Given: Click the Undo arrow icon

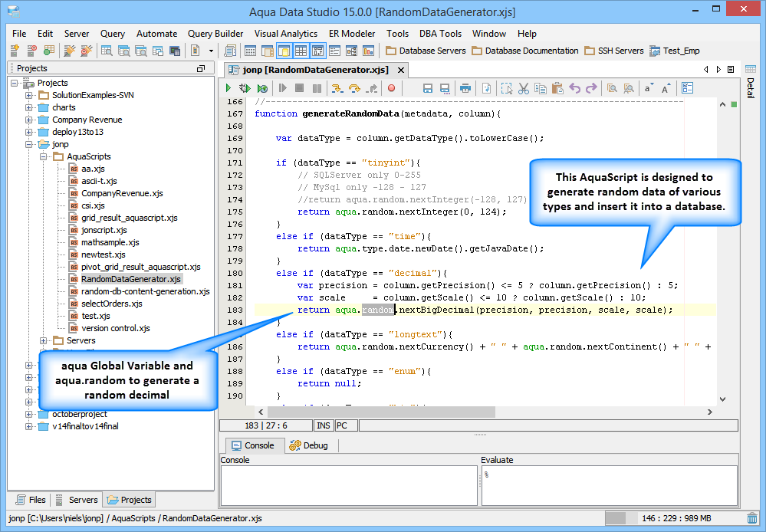Looking at the screenshot, I should click(575, 89).
